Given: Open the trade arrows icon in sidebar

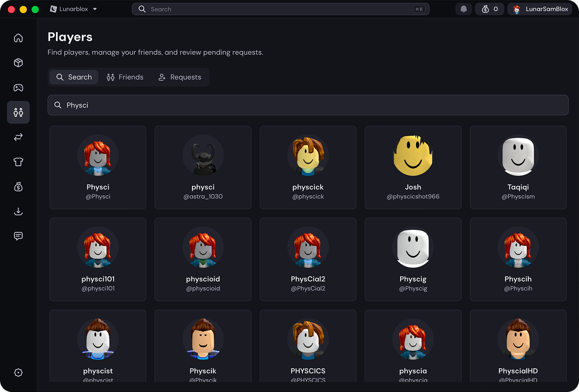Looking at the screenshot, I should [18, 137].
